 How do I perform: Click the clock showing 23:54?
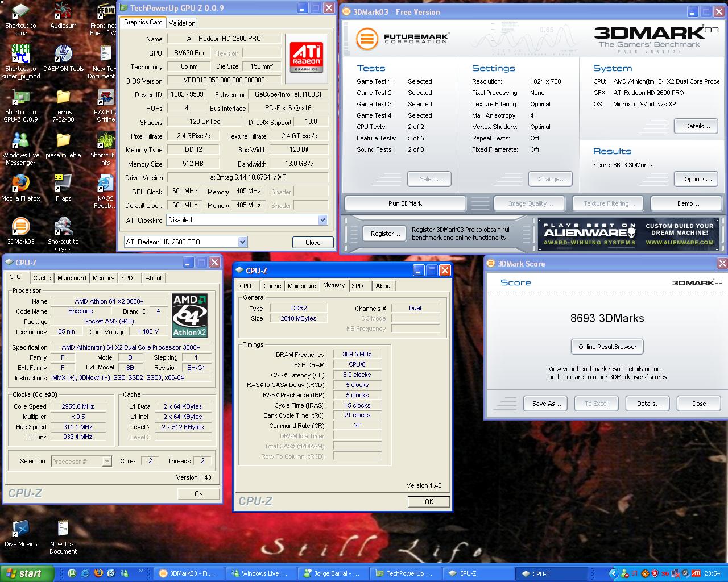pyautogui.click(x=712, y=573)
